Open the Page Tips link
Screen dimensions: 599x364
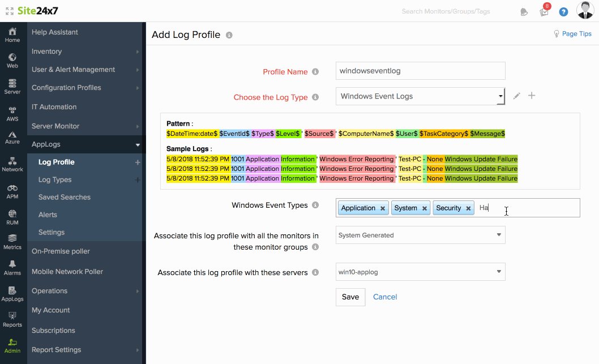(572, 34)
